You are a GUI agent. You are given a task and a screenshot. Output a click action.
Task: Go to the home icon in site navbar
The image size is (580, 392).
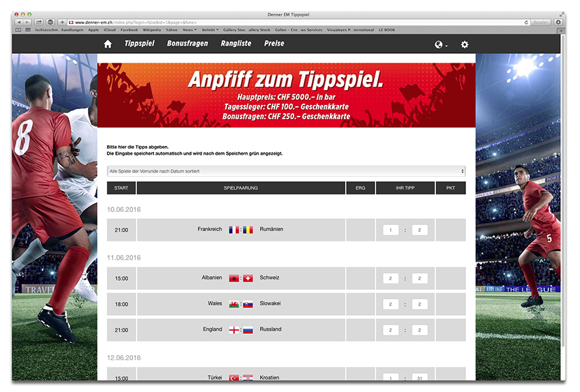(x=108, y=44)
